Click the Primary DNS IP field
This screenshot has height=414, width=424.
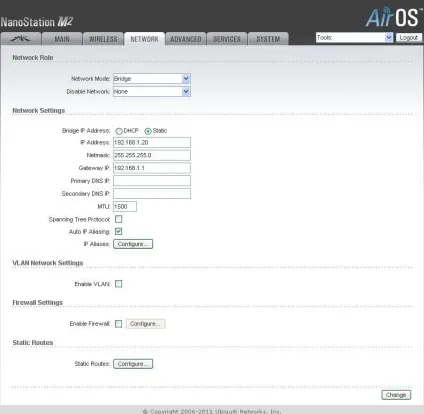(152, 181)
